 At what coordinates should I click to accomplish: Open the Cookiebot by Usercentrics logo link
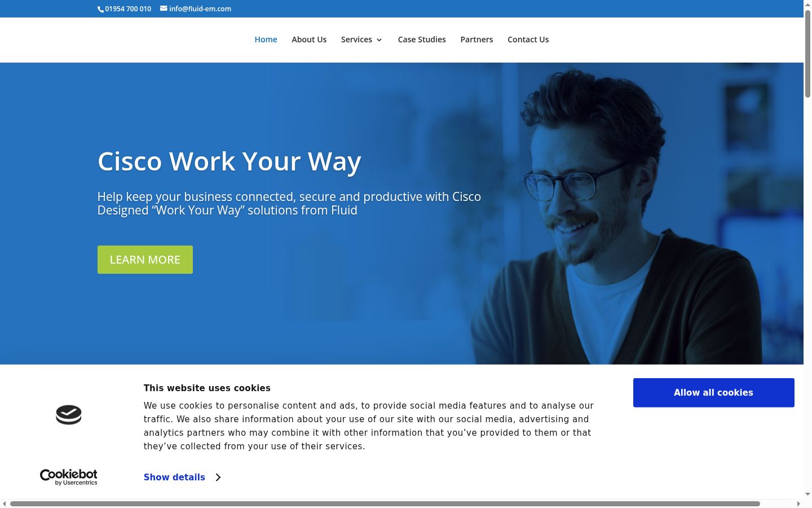tap(69, 477)
